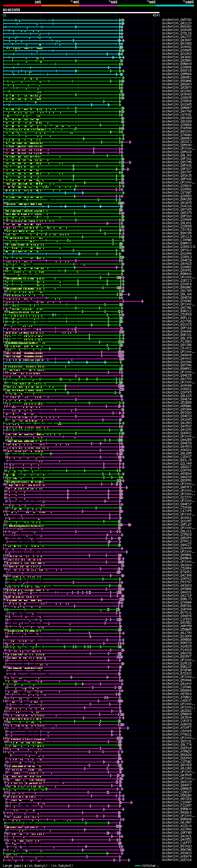This screenshot has height=868, width=197.
Task: Click the cyan ~100% identity legend bar
Action: click(175, 6)
